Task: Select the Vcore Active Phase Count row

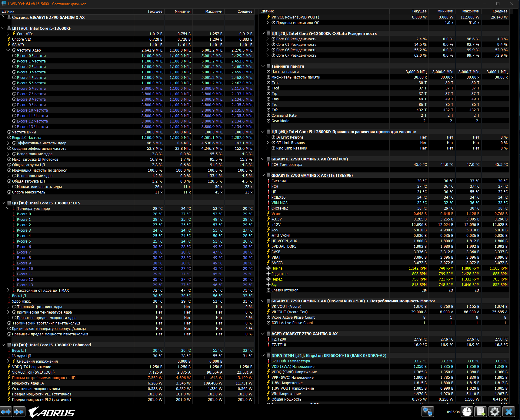Action: (x=385, y=317)
